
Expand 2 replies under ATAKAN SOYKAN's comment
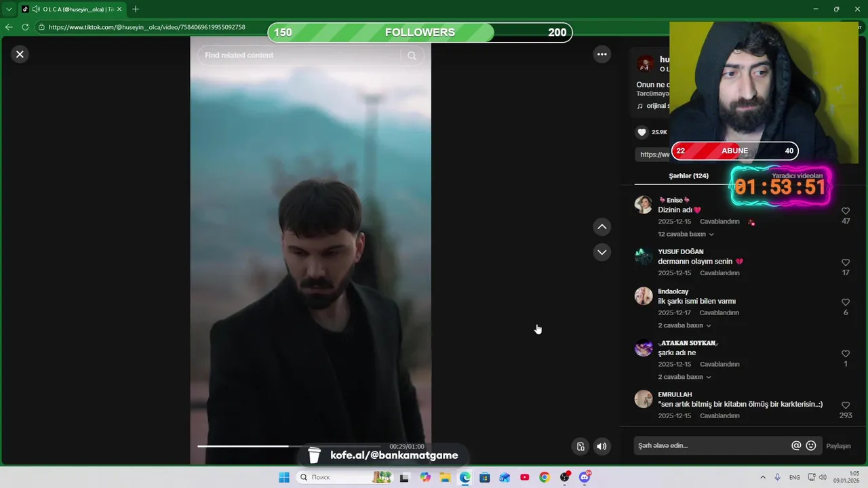click(x=684, y=377)
